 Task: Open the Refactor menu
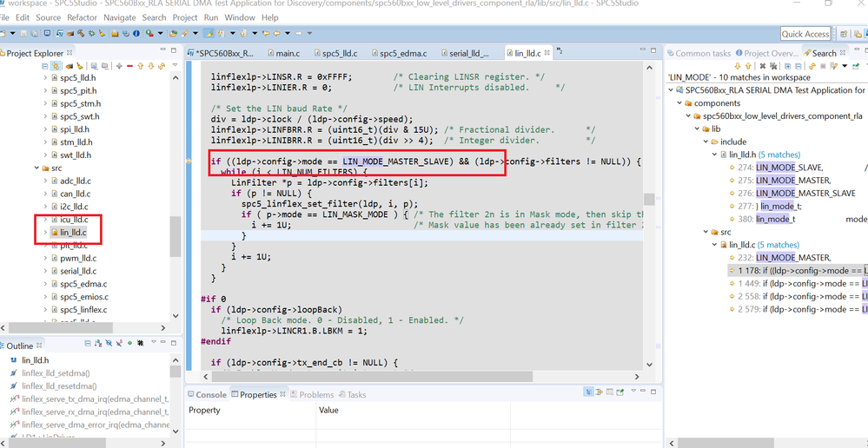(x=82, y=17)
